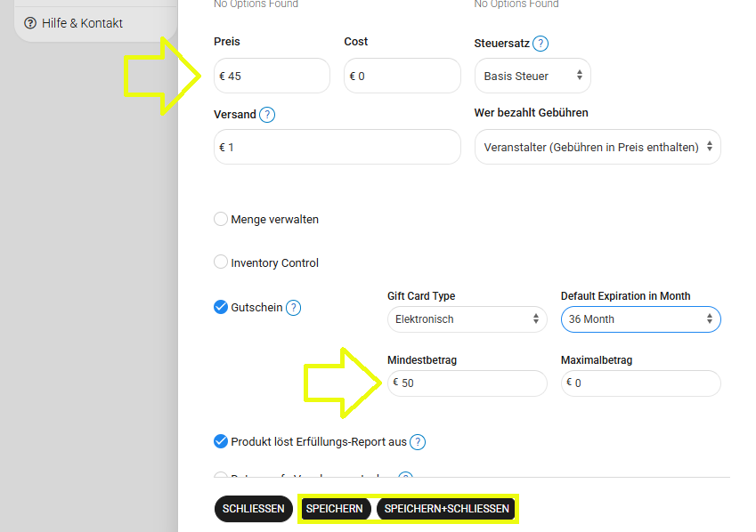Enable Inventory Control

pos(221,262)
